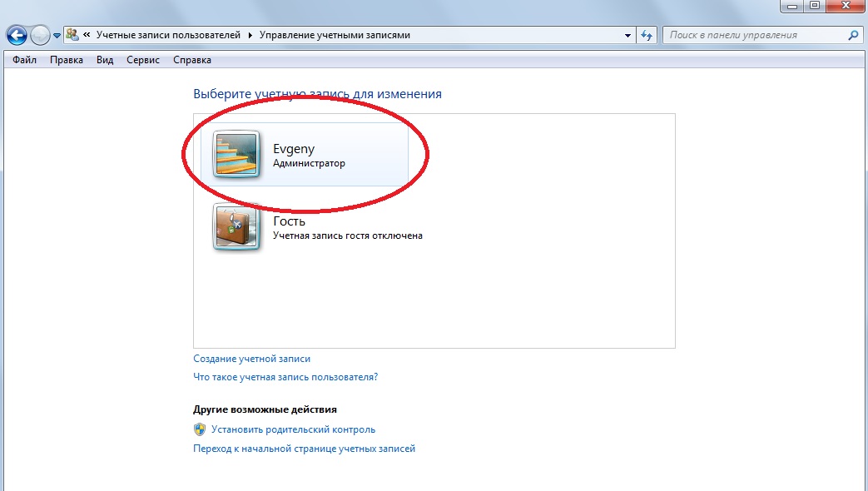Click the Создание учетной записи link
The image size is (868, 491).
[252, 359]
